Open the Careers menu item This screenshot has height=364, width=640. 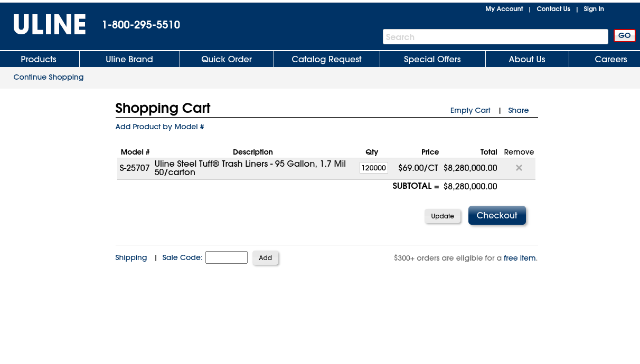(611, 59)
